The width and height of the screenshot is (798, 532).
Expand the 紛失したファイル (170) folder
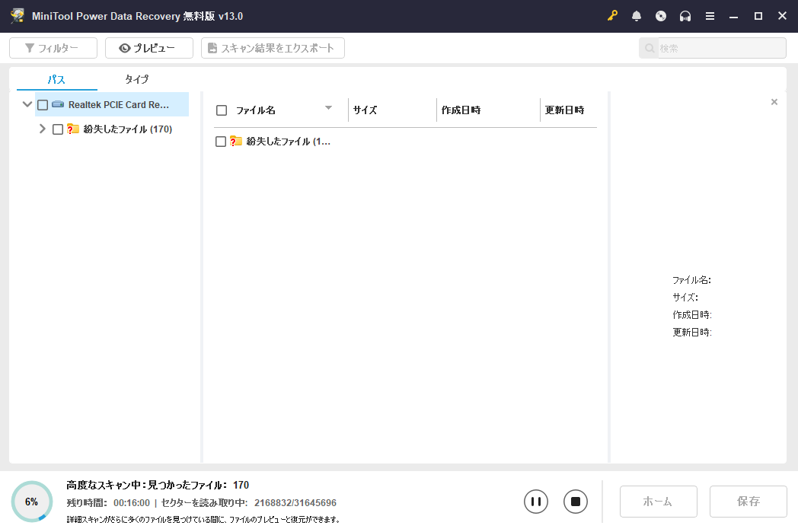[42, 129]
